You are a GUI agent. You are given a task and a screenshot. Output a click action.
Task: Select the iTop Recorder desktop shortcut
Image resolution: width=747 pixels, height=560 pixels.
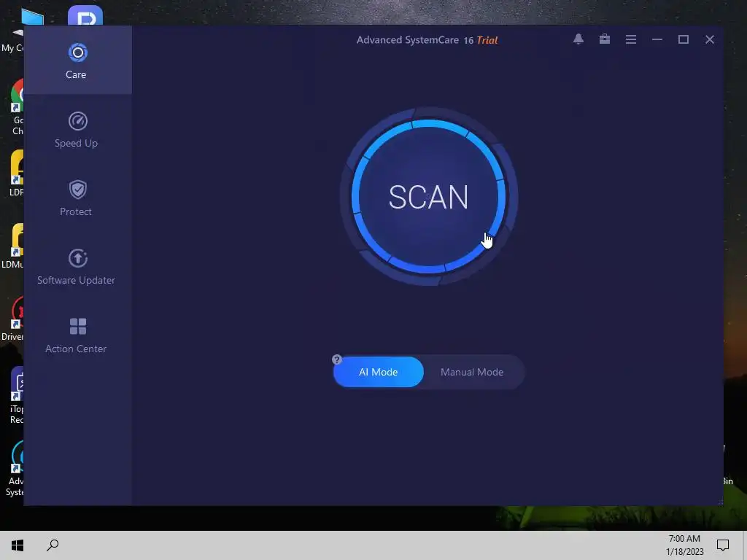tap(18, 395)
